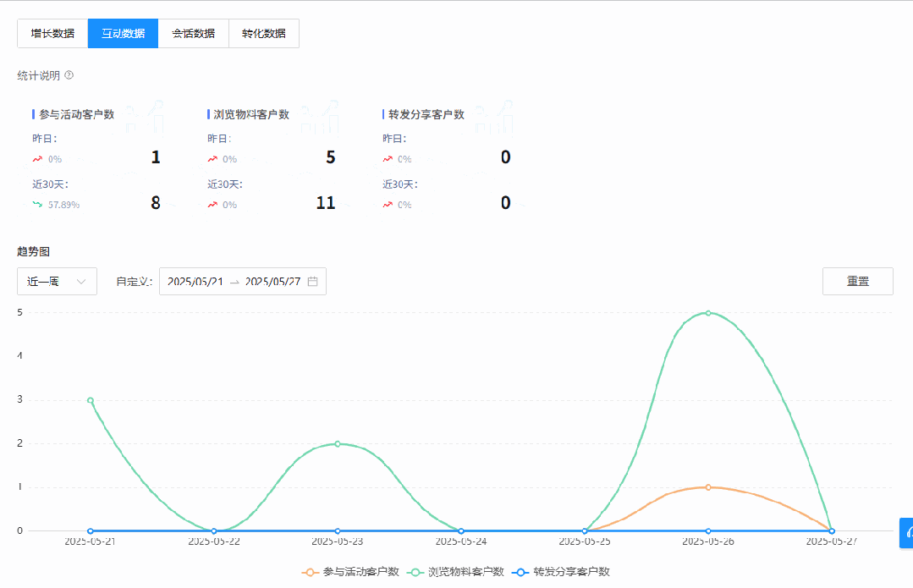Image resolution: width=913 pixels, height=588 pixels.
Task: Select the end date field 2025/05/27
Action: pyautogui.click(x=272, y=282)
